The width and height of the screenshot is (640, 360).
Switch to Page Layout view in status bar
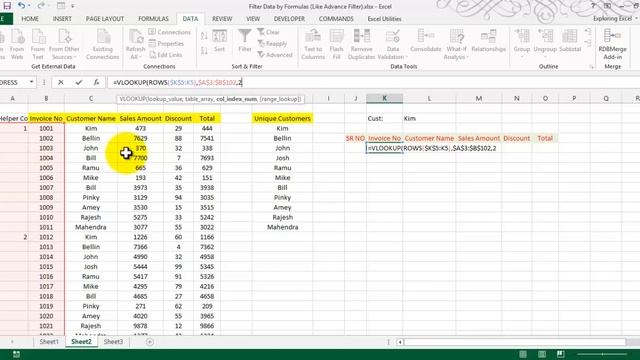click(542, 354)
